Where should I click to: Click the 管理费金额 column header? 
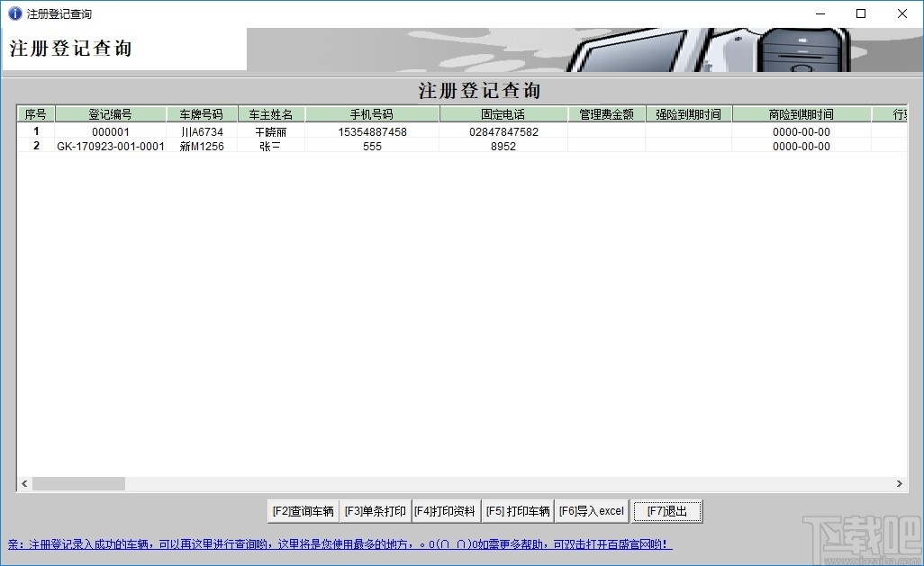tap(607, 113)
